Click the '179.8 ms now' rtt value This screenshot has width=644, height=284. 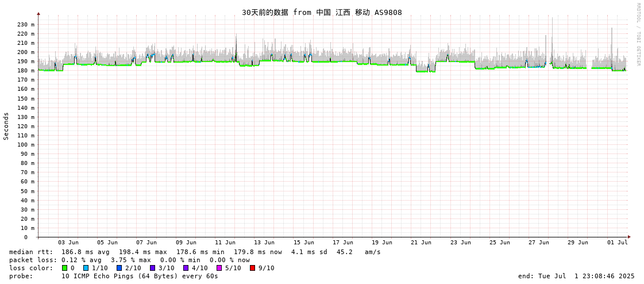coord(258,252)
